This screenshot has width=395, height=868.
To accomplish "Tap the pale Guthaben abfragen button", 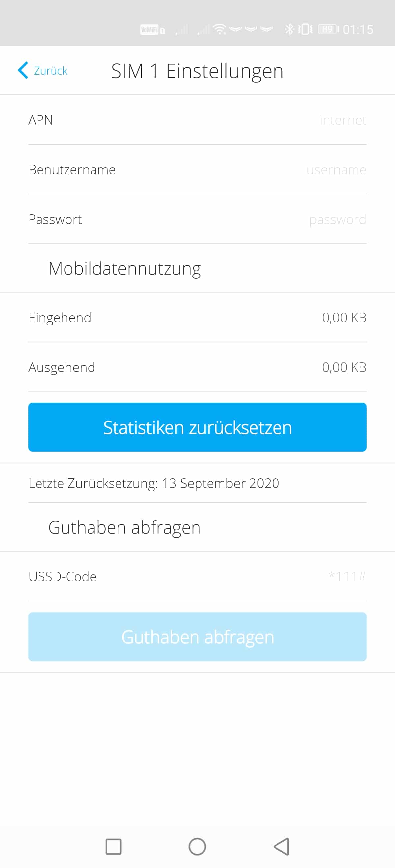I will click(197, 637).
